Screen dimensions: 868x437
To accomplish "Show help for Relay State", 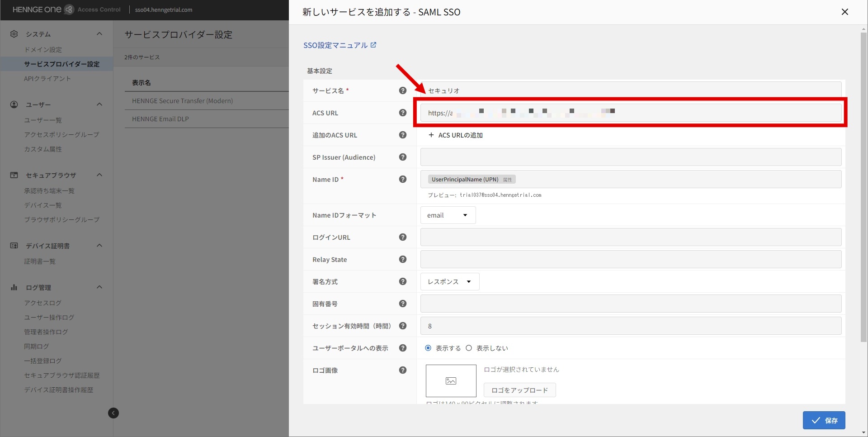I will [403, 259].
